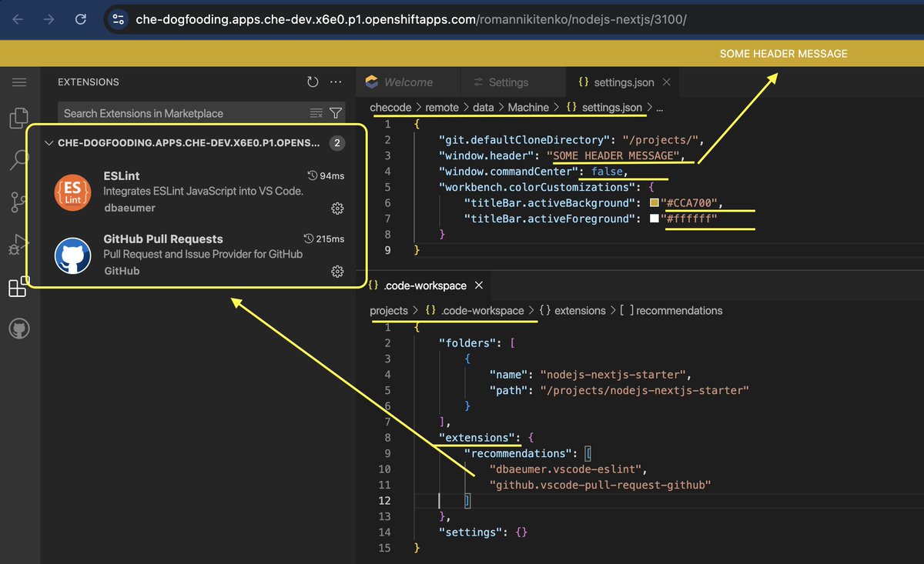
Task: Close the .code-workspace tab
Action: pyautogui.click(x=479, y=285)
